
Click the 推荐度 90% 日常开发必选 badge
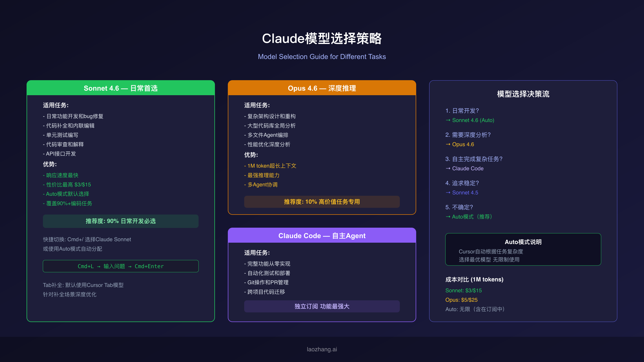pos(120,221)
